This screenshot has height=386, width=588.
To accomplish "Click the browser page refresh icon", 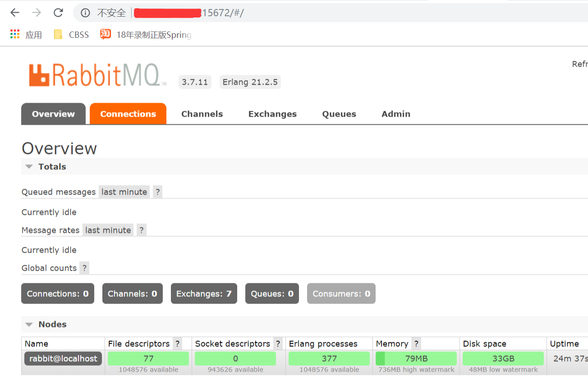I will point(58,12).
